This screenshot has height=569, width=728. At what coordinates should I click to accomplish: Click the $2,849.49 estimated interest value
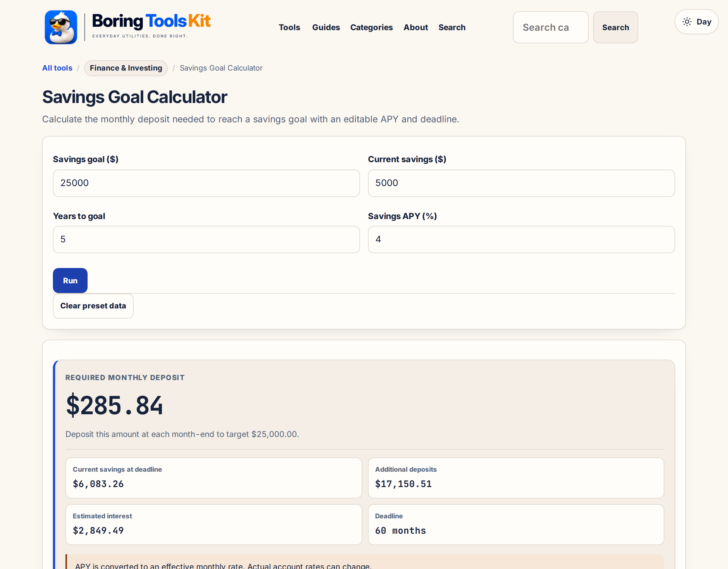click(98, 531)
